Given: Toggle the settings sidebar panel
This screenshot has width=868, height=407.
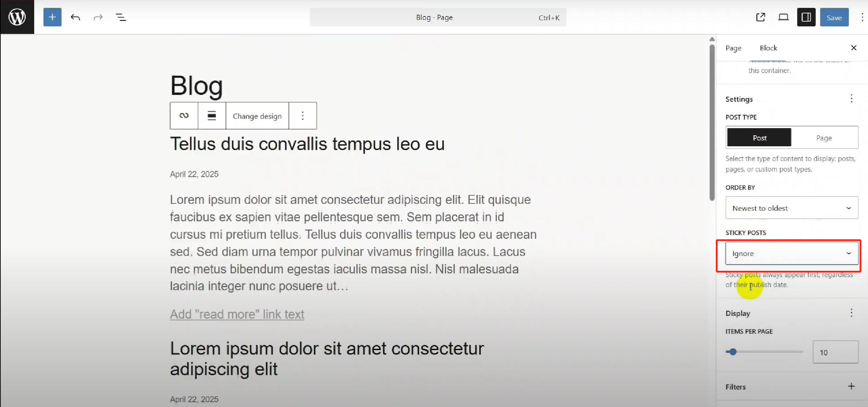Looking at the screenshot, I should (806, 17).
